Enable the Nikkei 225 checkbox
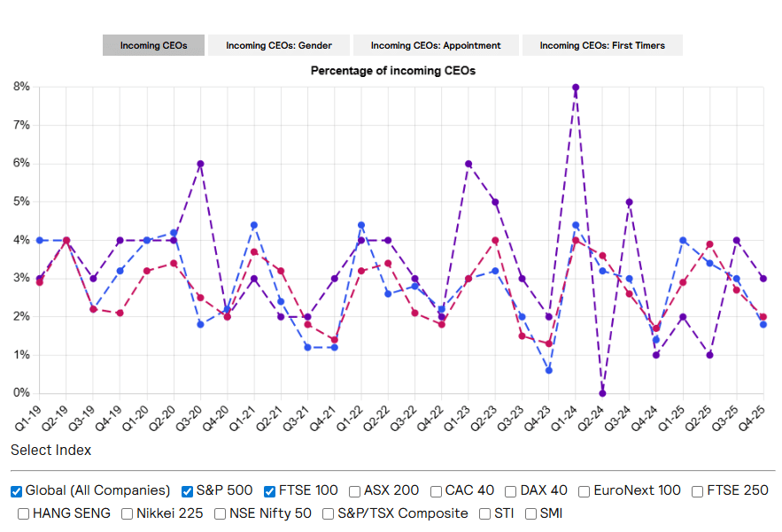 (128, 513)
